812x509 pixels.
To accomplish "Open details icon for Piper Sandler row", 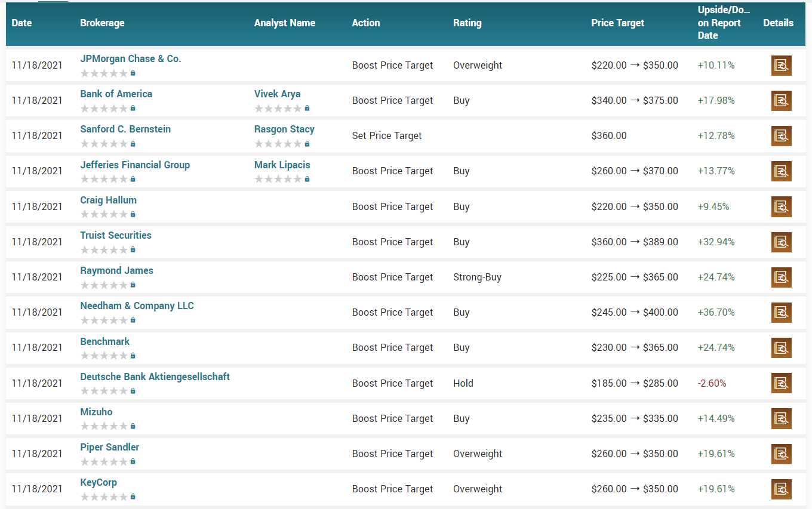I will (x=781, y=454).
